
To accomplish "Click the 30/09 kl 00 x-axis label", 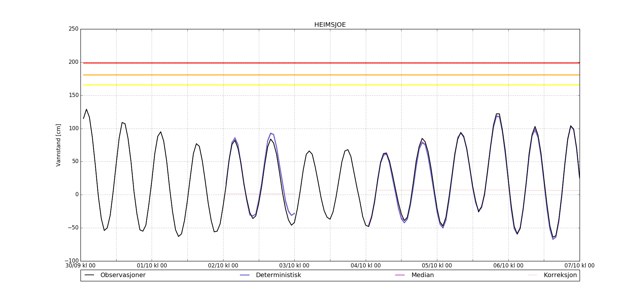I will [80, 266].
